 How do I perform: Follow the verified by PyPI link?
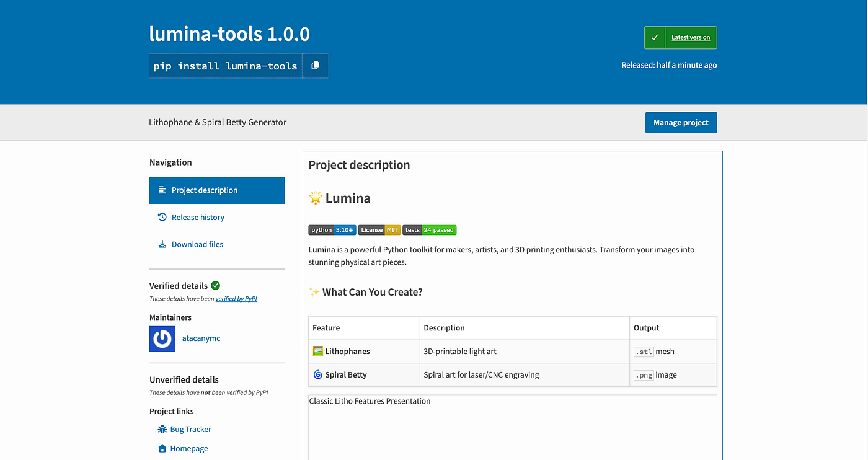coord(236,299)
